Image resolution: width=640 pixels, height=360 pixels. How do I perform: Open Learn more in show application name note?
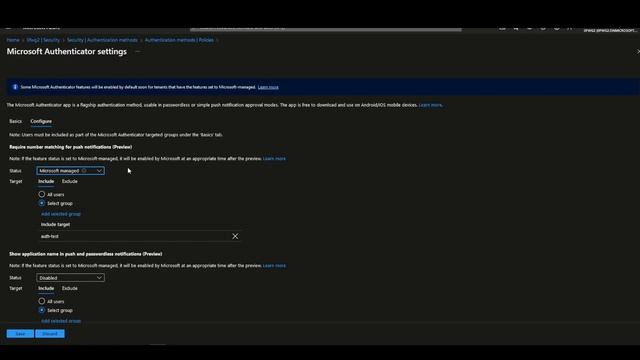(x=274, y=265)
